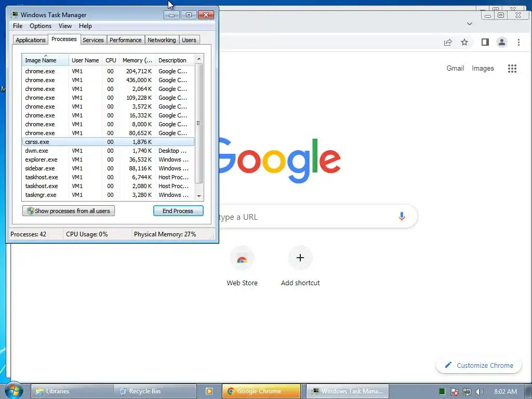Click the Add shortcut plus icon

coord(300,258)
